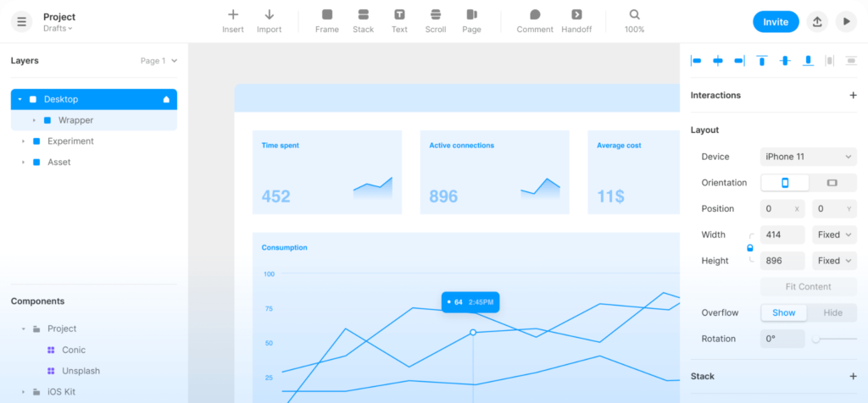This screenshot has height=403, width=868.
Task: Open the Drafts project dropdown
Action: pyautogui.click(x=58, y=28)
